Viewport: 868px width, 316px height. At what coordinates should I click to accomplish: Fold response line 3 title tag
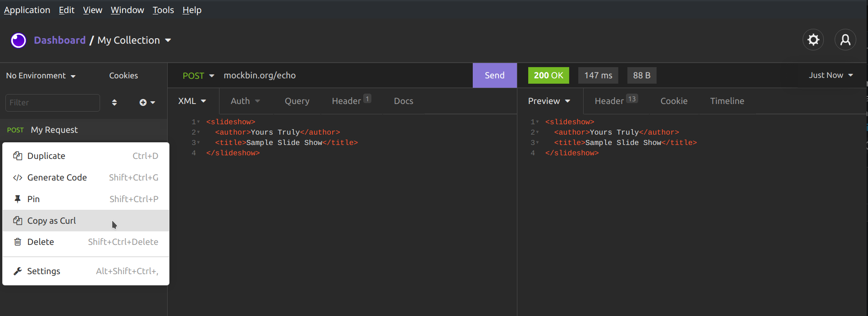pyautogui.click(x=537, y=143)
